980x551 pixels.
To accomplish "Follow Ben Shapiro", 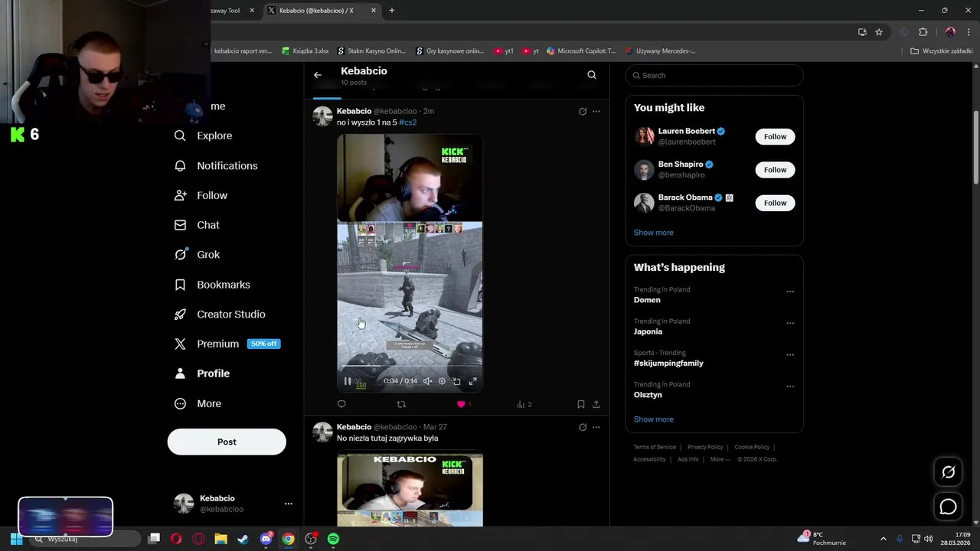I will [x=775, y=170].
